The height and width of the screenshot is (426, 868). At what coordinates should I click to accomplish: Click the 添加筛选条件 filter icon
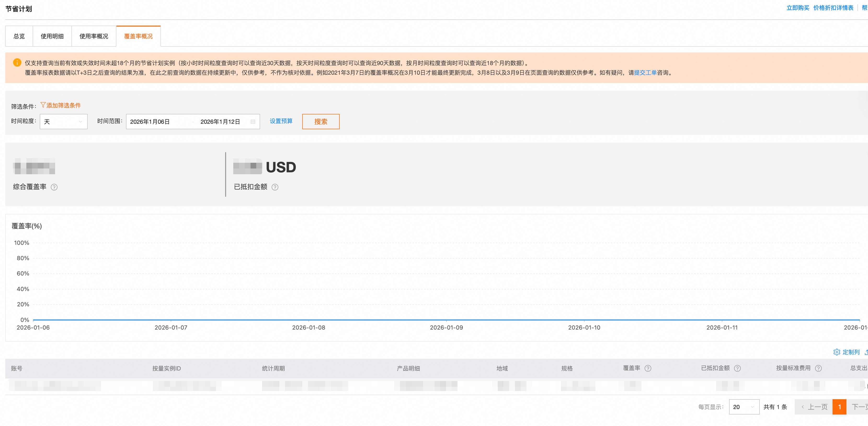43,105
